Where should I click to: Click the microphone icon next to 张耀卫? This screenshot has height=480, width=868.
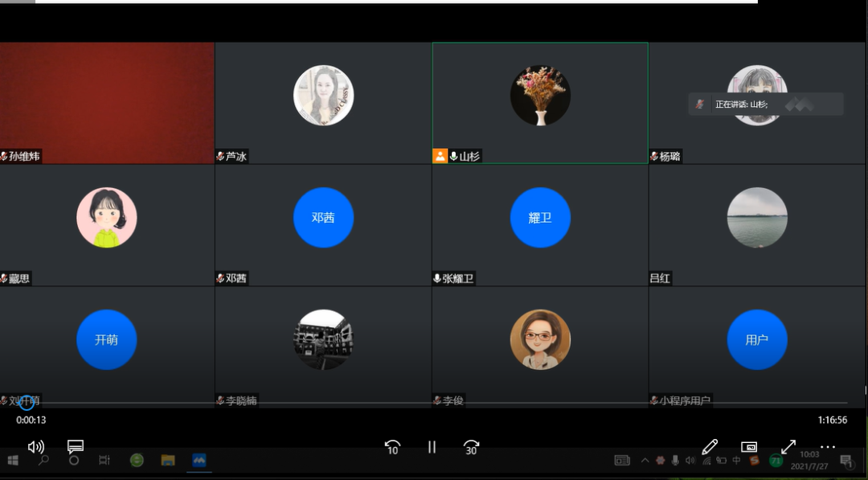(x=437, y=278)
